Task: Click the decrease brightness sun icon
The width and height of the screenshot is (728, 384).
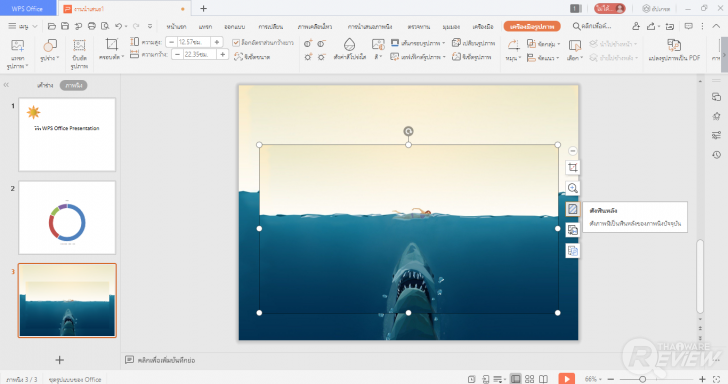Action: point(321,57)
